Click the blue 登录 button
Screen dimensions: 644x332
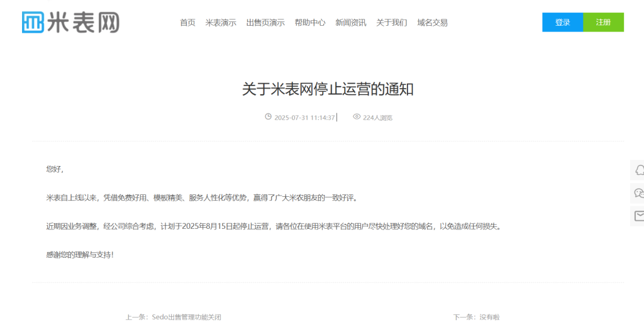[563, 22]
